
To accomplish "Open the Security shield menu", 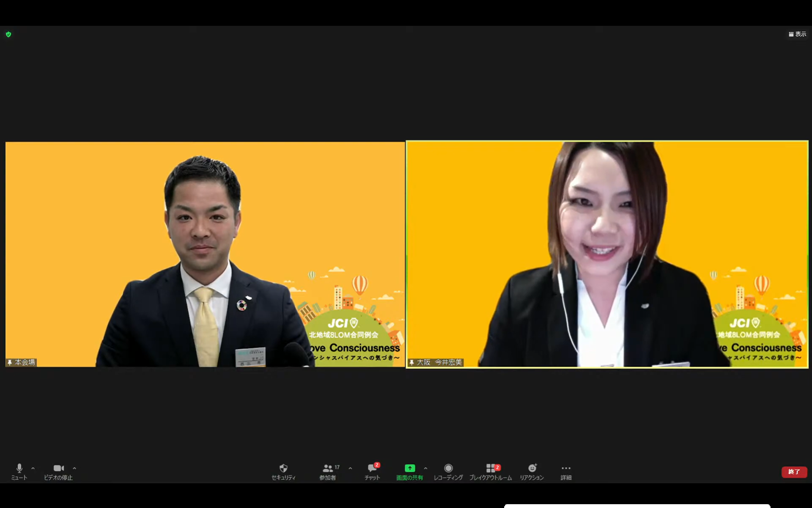I will [x=283, y=471].
